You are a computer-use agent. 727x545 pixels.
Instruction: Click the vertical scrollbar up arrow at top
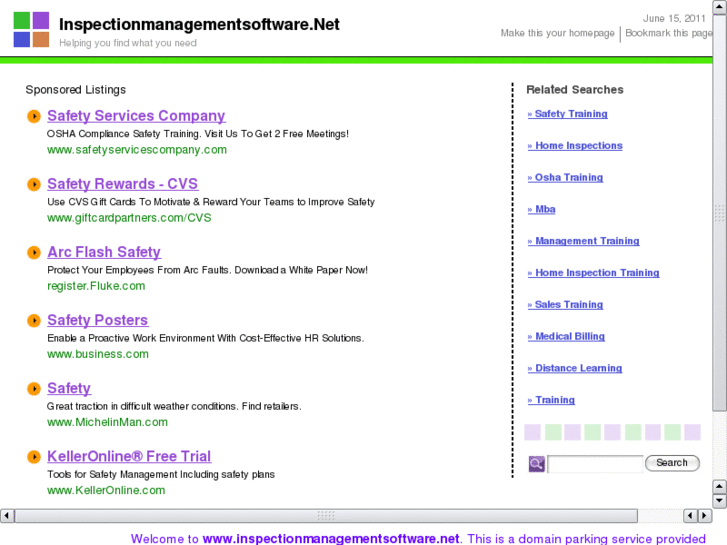click(720, 7)
